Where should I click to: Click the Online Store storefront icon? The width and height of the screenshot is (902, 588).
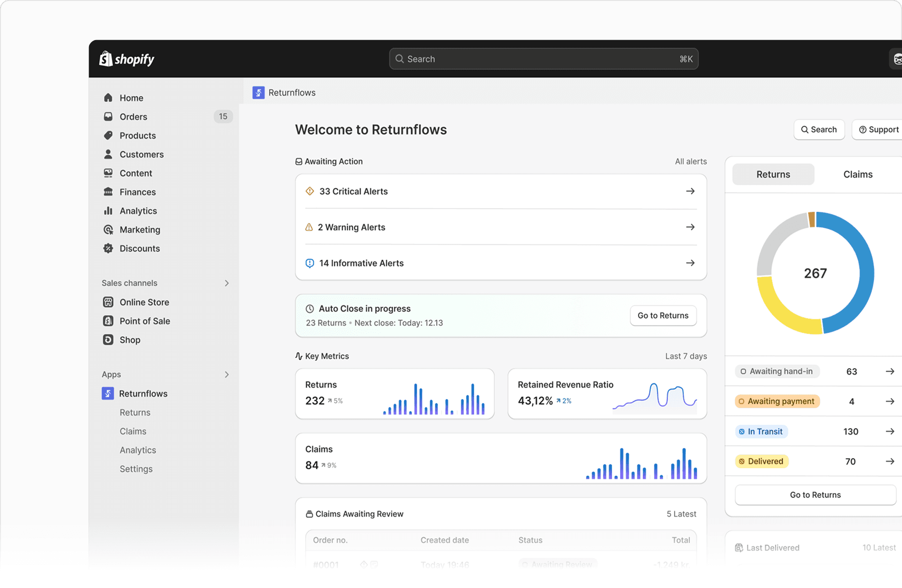[108, 302]
